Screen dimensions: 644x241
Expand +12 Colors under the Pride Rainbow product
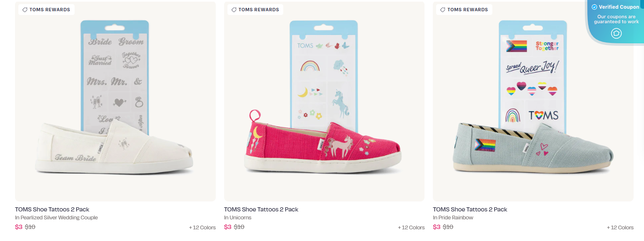coord(620,227)
